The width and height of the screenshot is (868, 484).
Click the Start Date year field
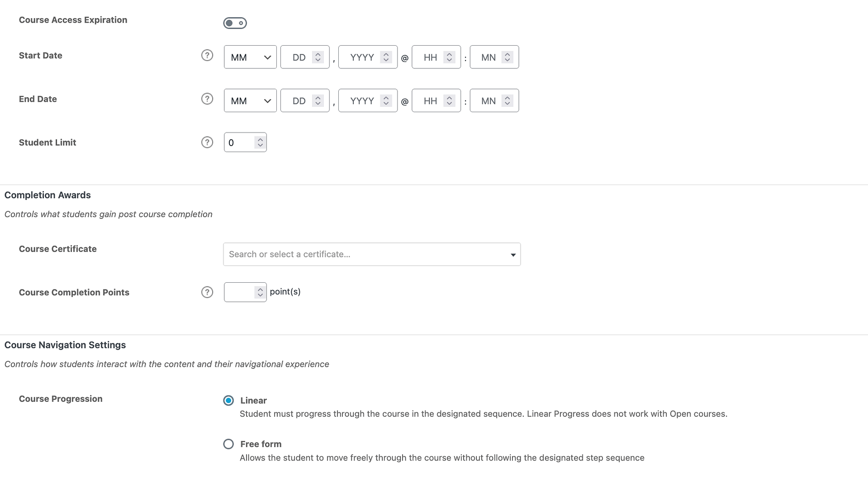point(362,57)
